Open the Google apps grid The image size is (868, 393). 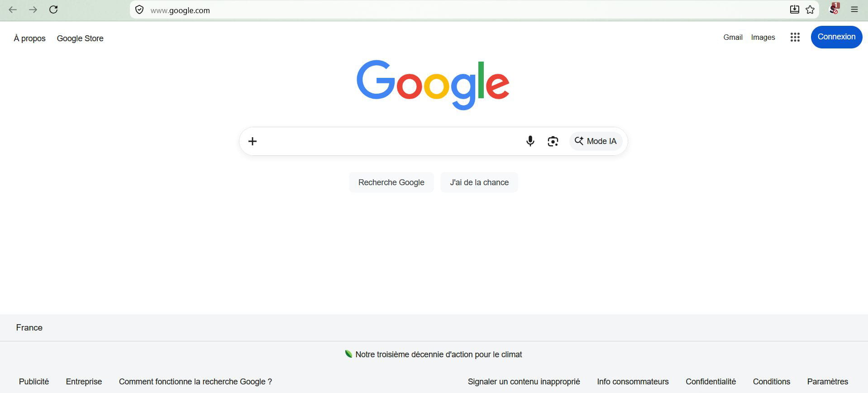pyautogui.click(x=795, y=37)
